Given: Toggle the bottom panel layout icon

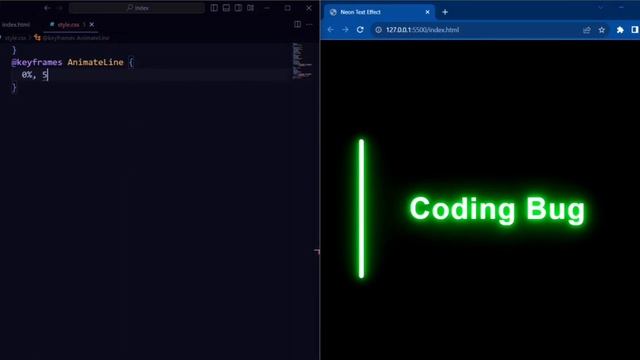Looking at the screenshot, I should click(x=226, y=8).
